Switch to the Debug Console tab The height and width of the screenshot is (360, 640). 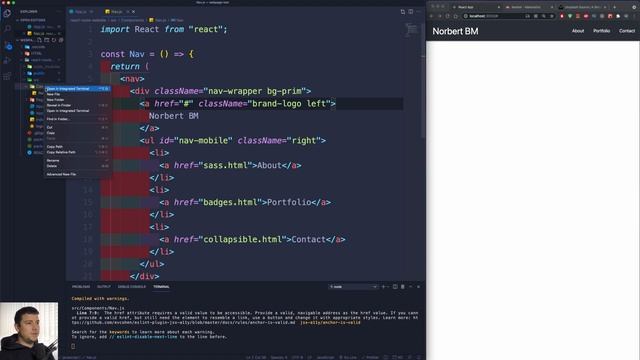point(131,287)
